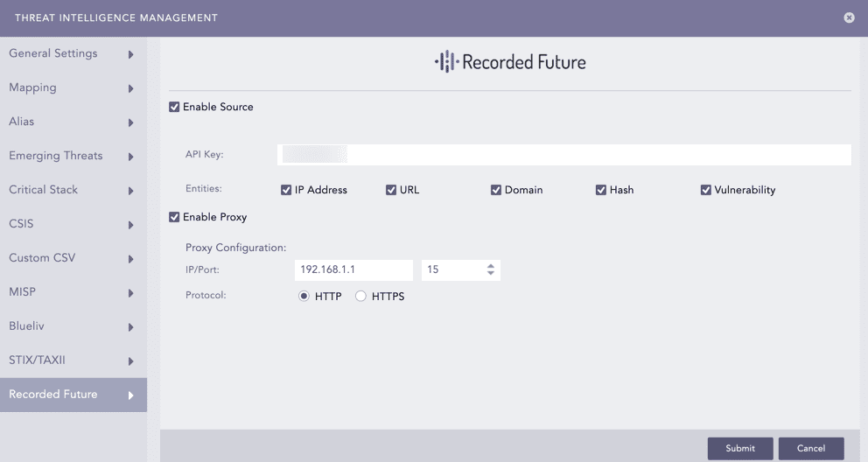Open the MISP source settings
The height and width of the screenshot is (462, 868).
pyautogui.click(x=22, y=292)
